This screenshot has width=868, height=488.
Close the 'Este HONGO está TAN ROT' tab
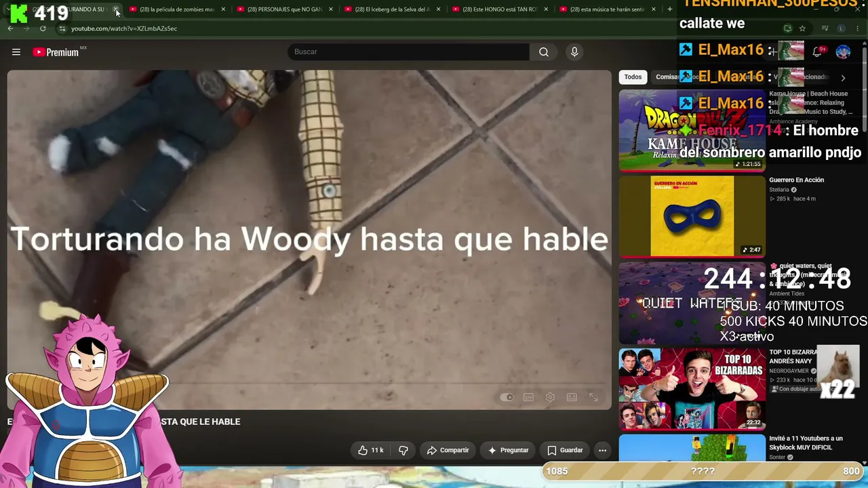click(x=546, y=9)
